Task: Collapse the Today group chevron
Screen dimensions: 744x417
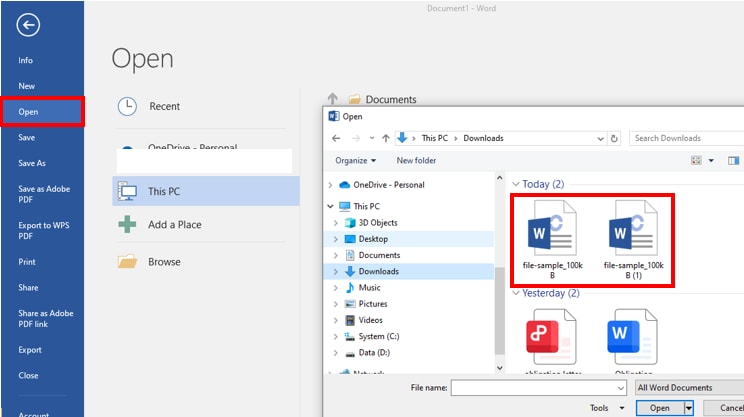Action: [516, 184]
